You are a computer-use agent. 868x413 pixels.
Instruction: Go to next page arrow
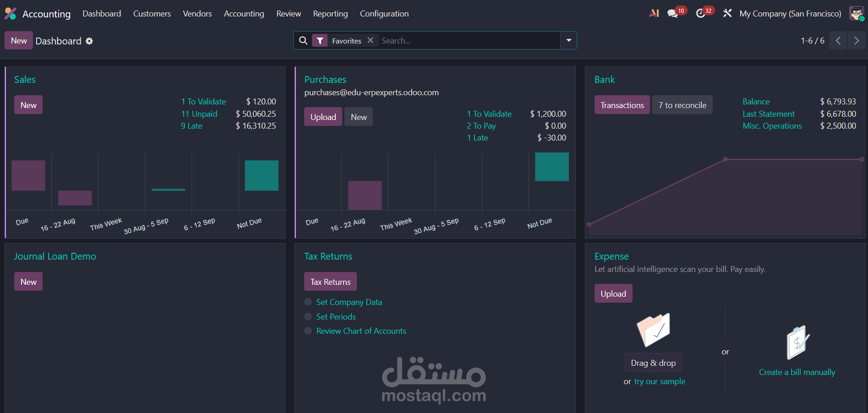coord(857,40)
